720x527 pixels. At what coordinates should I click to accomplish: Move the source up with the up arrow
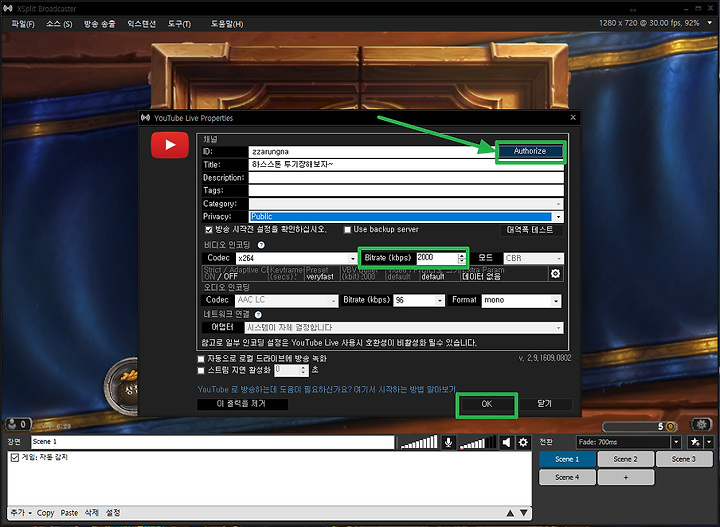(x=510, y=513)
